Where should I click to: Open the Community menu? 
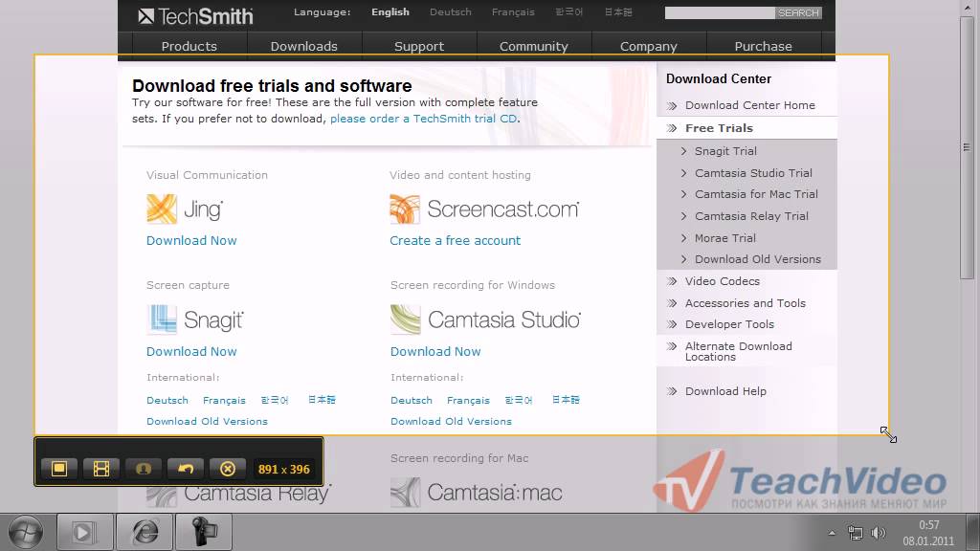point(534,46)
